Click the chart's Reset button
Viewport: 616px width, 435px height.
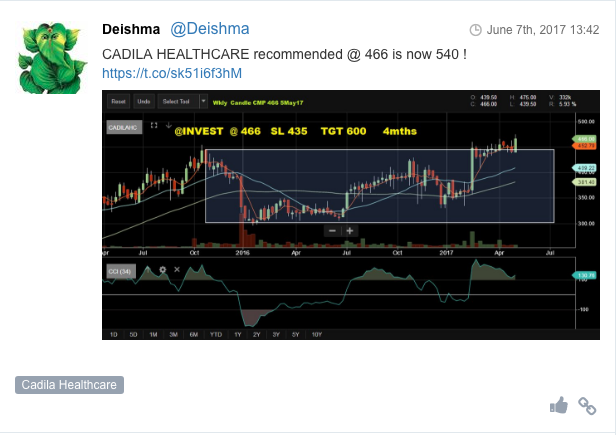[118, 101]
